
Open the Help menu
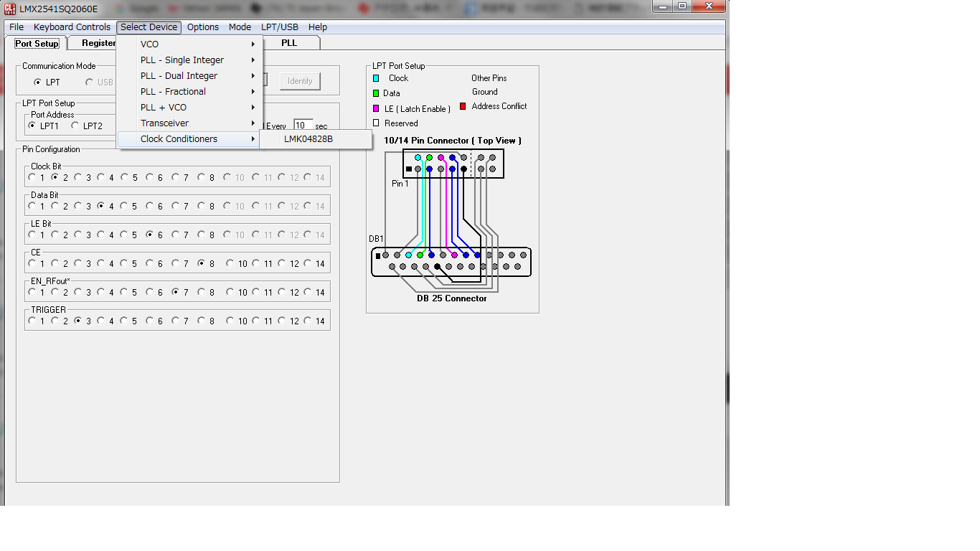click(317, 27)
